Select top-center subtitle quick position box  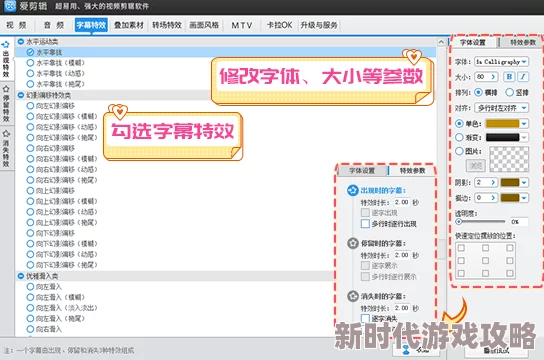point(485,248)
